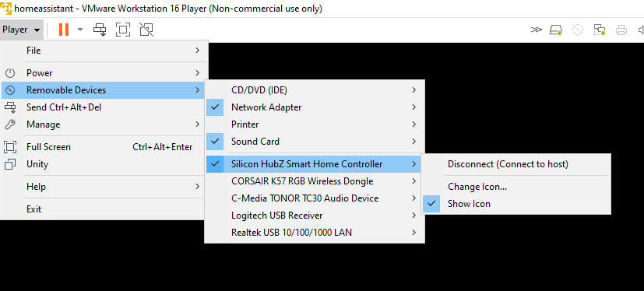Choose Change Icon... option
644x291 pixels.
(x=516, y=186)
